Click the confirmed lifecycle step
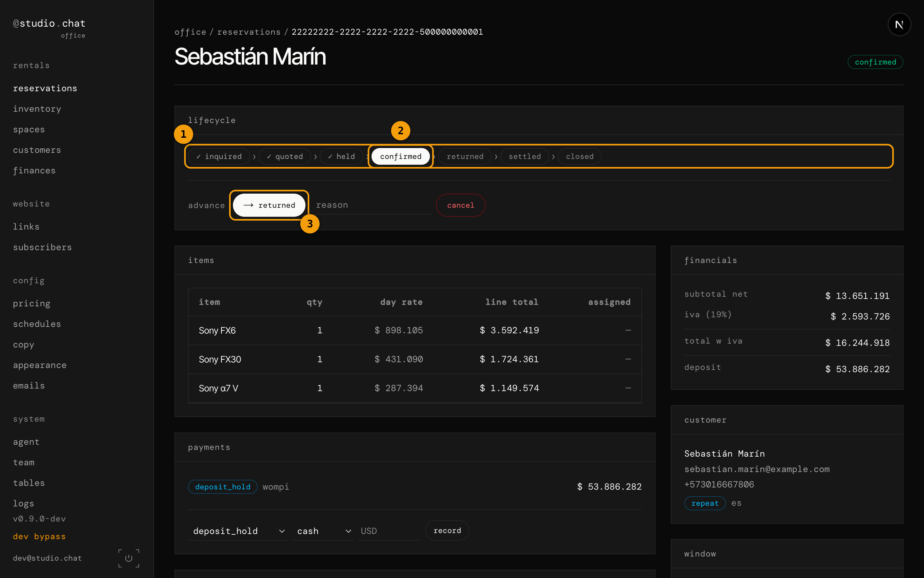Image resolution: width=924 pixels, height=578 pixels. click(x=400, y=156)
